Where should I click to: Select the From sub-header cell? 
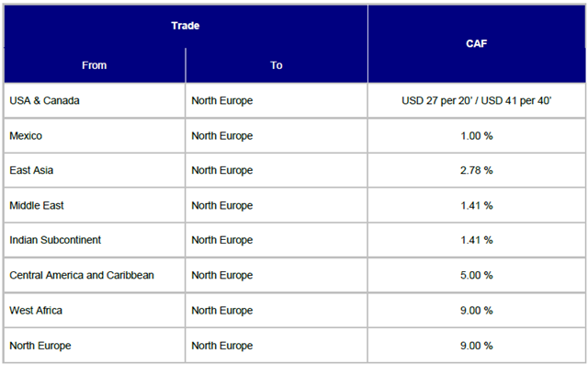[95, 65]
